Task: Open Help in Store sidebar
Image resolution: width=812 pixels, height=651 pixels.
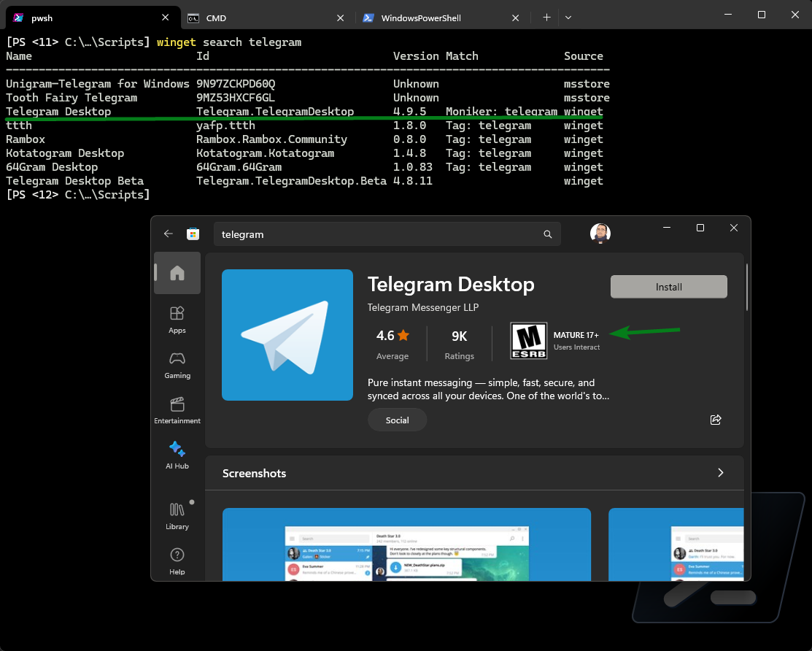Action: (177, 561)
